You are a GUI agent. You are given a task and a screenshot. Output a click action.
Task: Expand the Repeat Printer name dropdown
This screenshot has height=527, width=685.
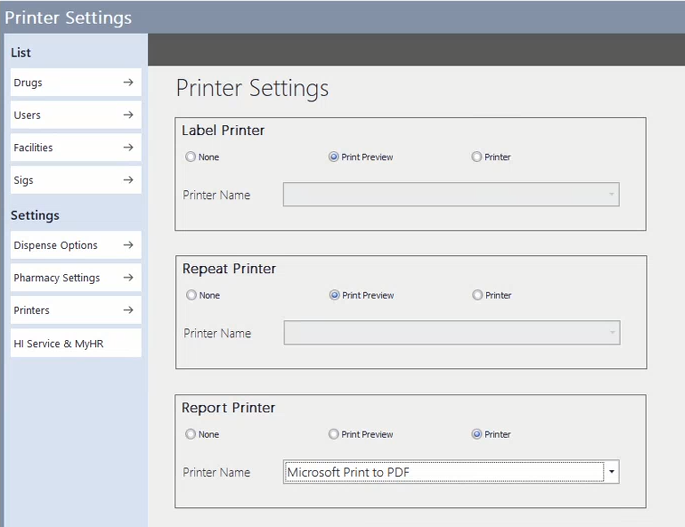611,333
